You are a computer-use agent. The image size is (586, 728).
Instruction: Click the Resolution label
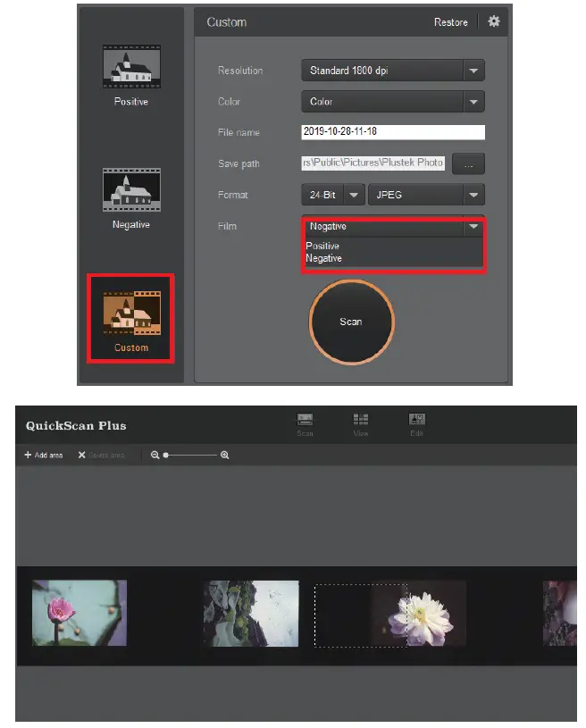(240, 71)
